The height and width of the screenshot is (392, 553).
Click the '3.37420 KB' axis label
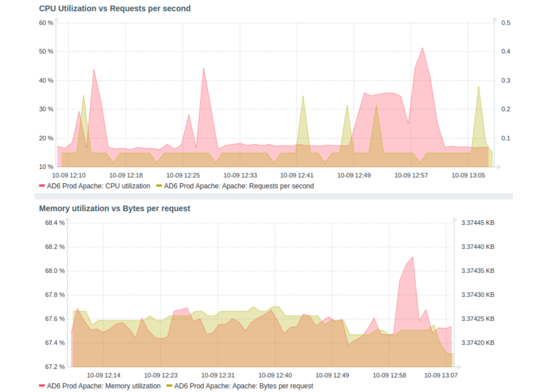coord(478,343)
